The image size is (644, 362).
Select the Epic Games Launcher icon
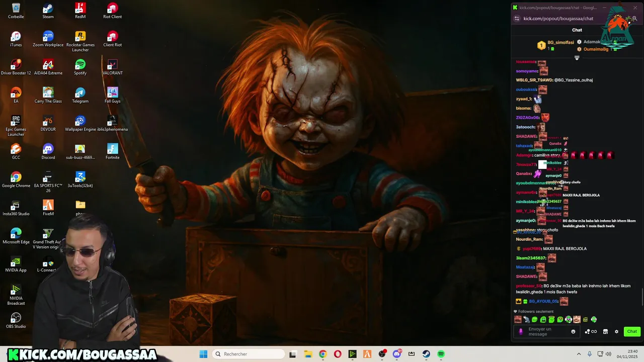click(x=16, y=126)
